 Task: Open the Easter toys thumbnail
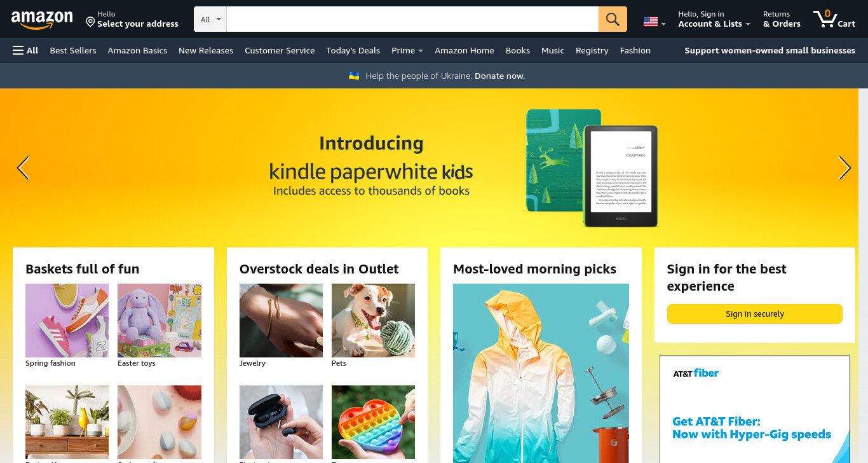coord(159,321)
